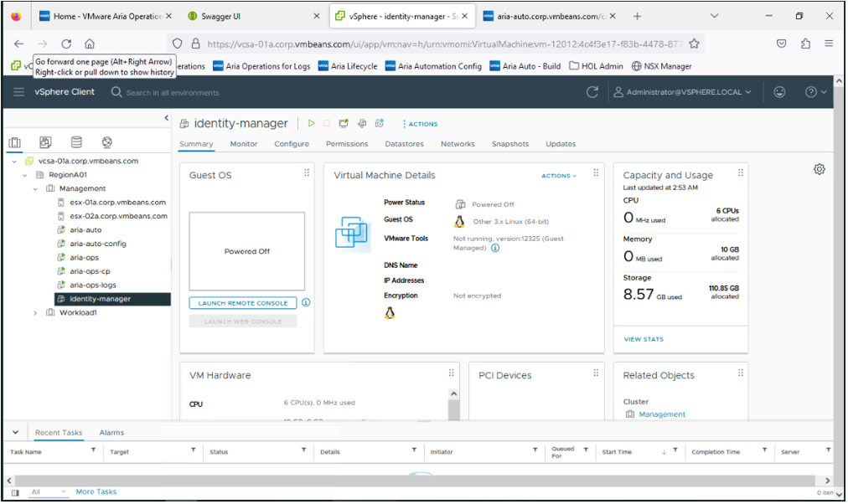This screenshot has width=848, height=504.
Task: Open the Storage inventory view
Action: (75, 142)
